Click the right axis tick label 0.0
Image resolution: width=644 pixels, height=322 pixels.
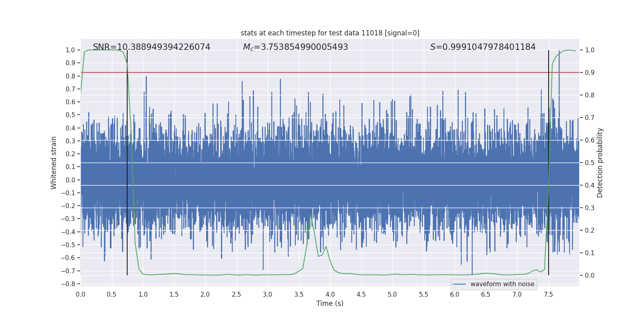coord(590,275)
